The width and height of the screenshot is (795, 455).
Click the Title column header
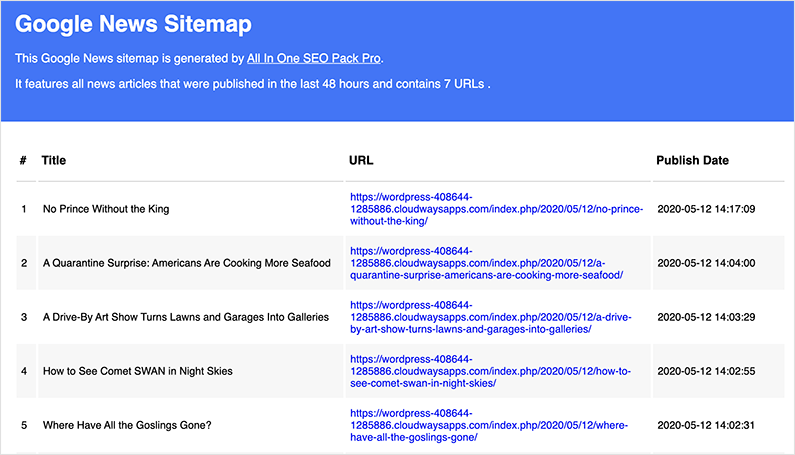point(54,160)
